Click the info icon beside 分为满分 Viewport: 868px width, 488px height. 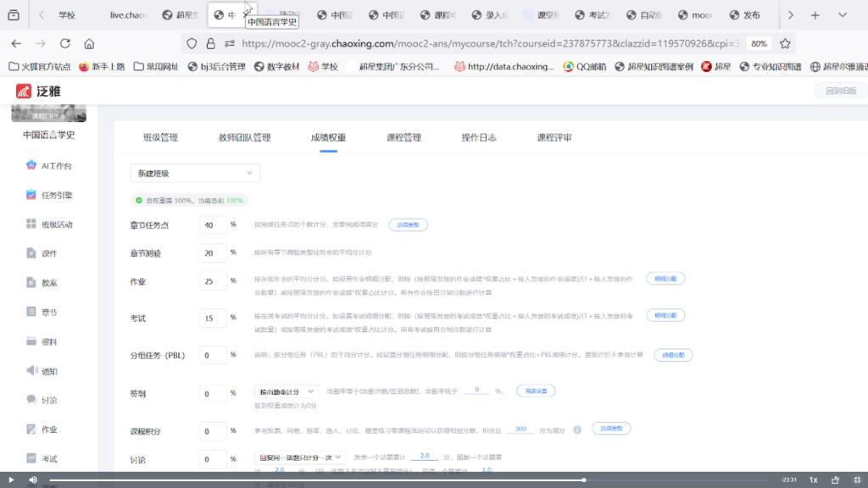tap(576, 430)
